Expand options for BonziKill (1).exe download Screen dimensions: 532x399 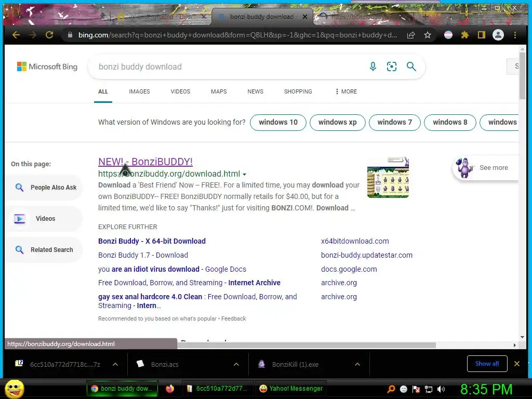click(x=357, y=364)
